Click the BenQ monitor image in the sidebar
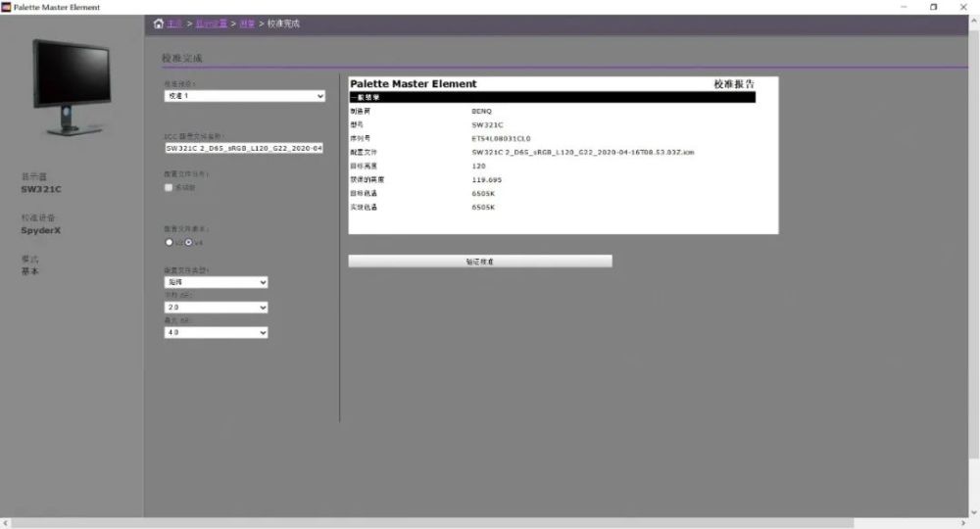The image size is (980, 529). pos(73,87)
